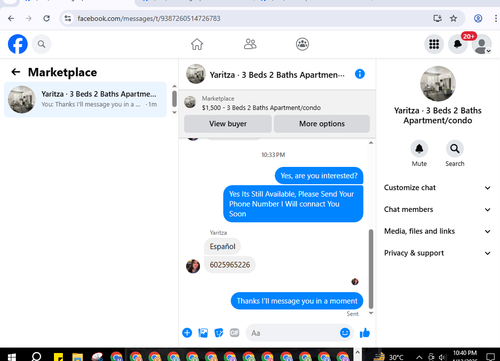500x361 pixels.
Task: Open File Explorer in the taskbar
Action: coord(77,357)
